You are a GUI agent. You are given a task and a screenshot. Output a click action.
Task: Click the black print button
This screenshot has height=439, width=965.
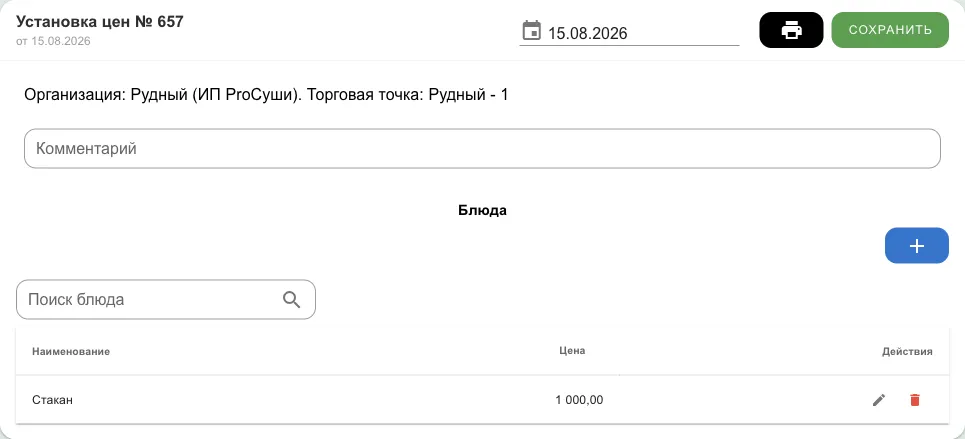click(x=791, y=30)
